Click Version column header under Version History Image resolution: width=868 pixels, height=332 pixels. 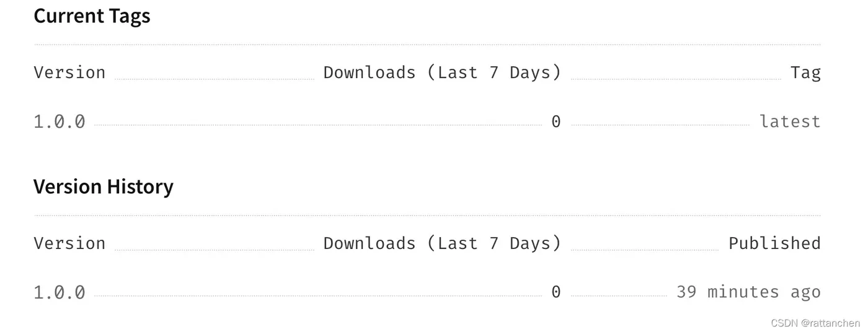pos(69,243)
